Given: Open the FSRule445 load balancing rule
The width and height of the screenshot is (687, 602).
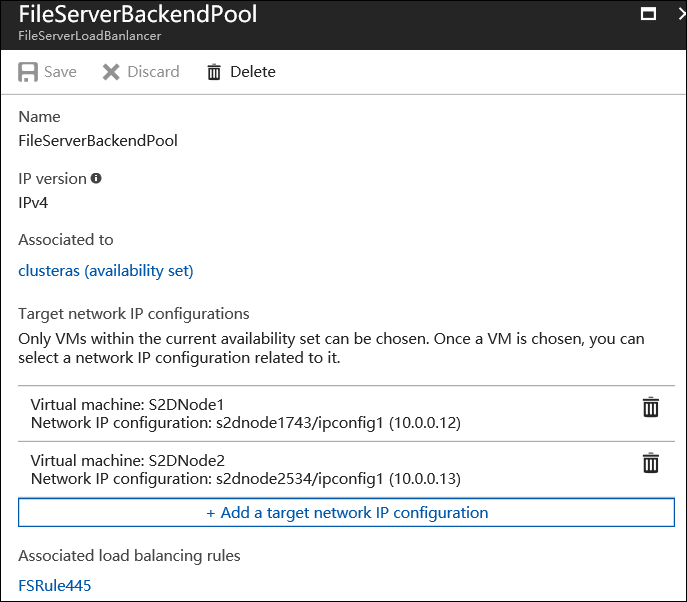Looking at the screenshot, I should tap(55, 585).
